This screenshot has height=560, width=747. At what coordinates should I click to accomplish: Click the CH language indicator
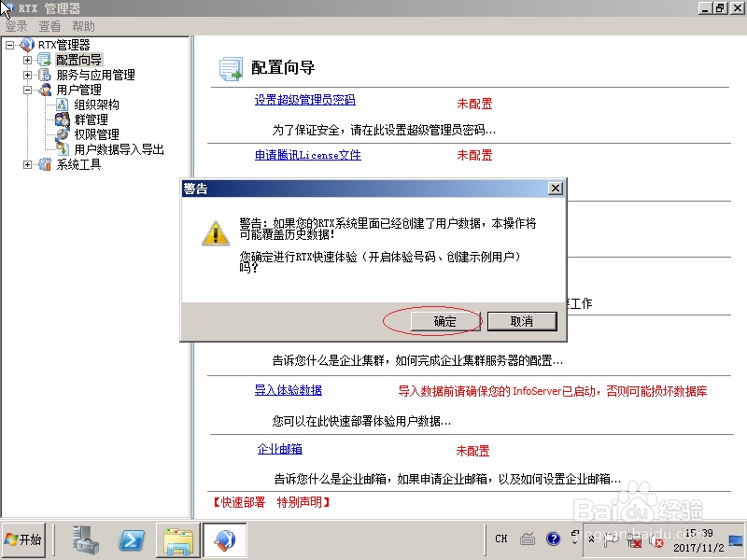501,539
